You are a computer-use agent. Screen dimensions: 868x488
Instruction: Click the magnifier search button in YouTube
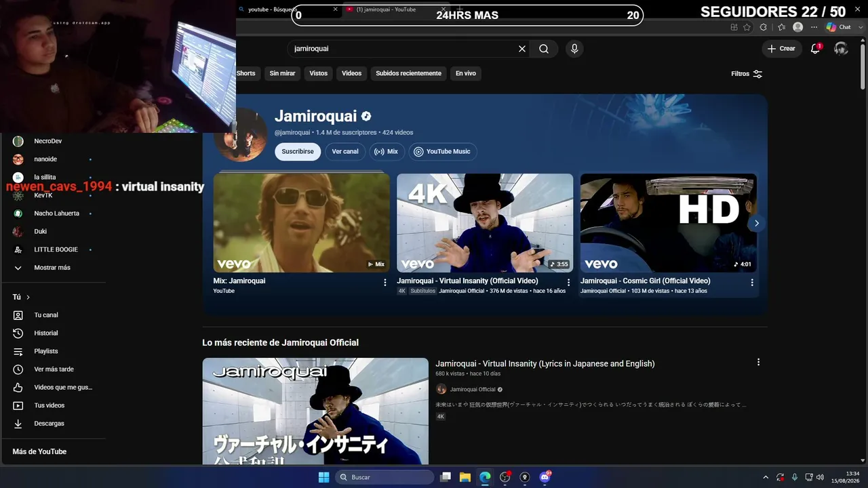click(x=544, y=49)
